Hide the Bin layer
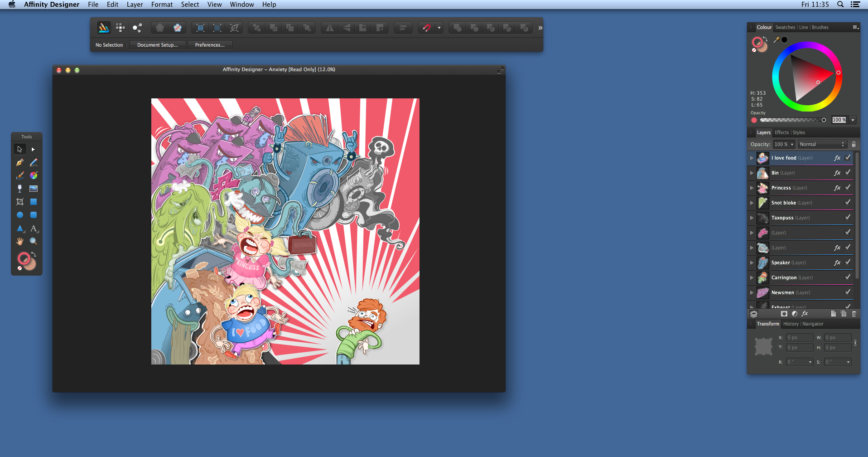 848,173
